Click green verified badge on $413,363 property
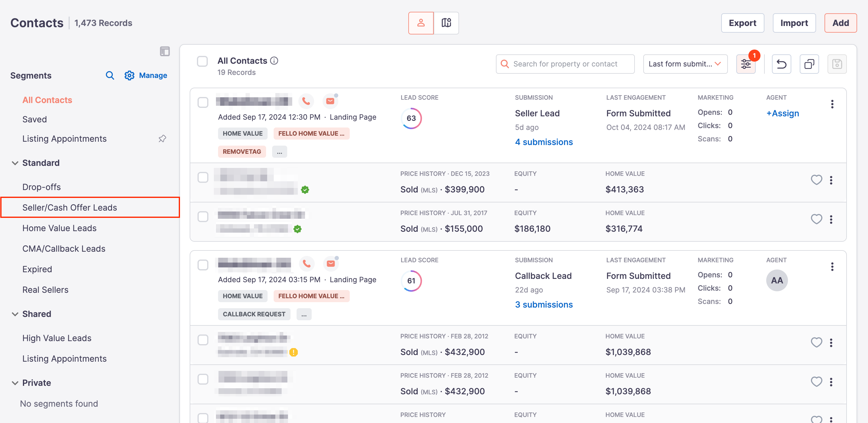868x423 pixels. coord(305,190)
